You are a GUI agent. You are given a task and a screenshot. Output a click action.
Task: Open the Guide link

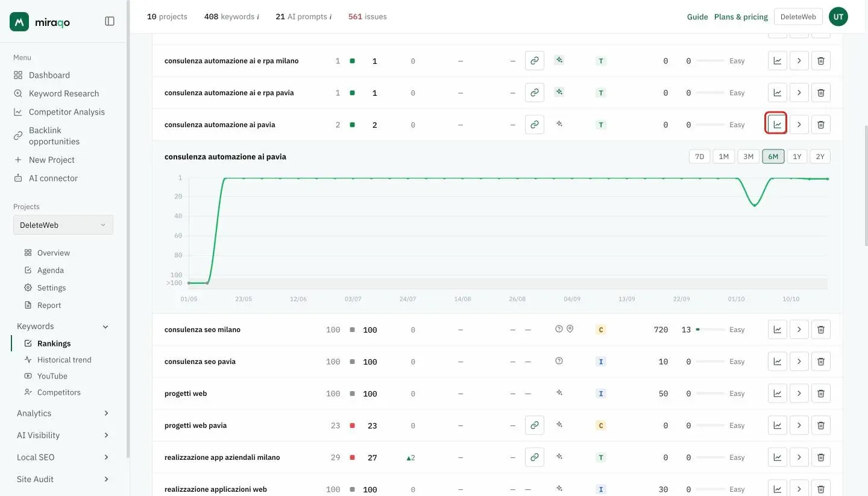click(x=697, y=17)
